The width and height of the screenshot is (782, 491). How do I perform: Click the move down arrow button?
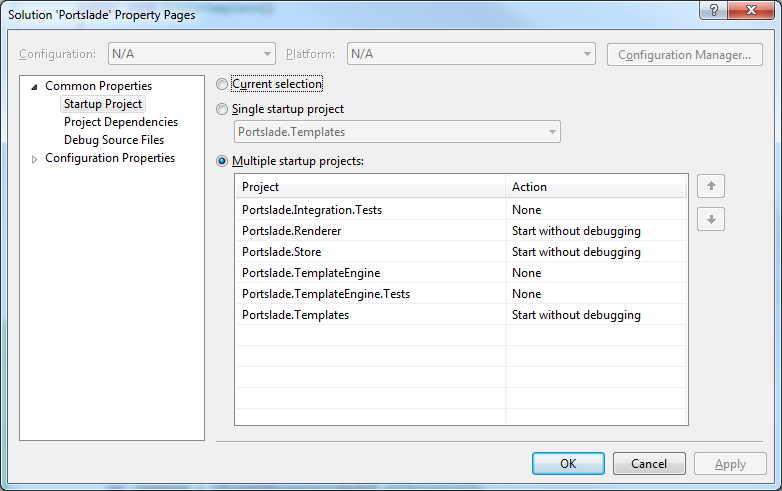coord(711,219)
